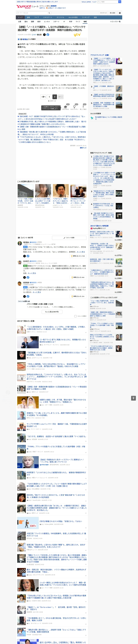
Task: Click the 新しい視点 exclamation reaction
Action: [83, 107]
